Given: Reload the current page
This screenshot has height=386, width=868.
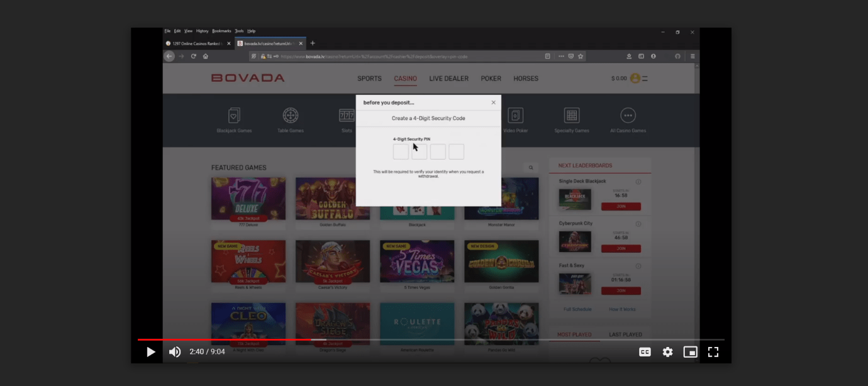Looking at the screenshot, I should point(194,56).
